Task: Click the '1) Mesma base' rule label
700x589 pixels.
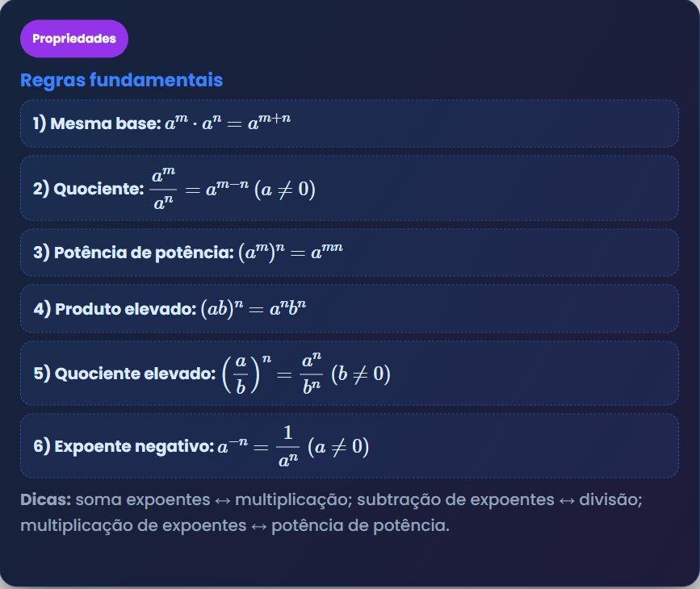Action: (97, 123)
